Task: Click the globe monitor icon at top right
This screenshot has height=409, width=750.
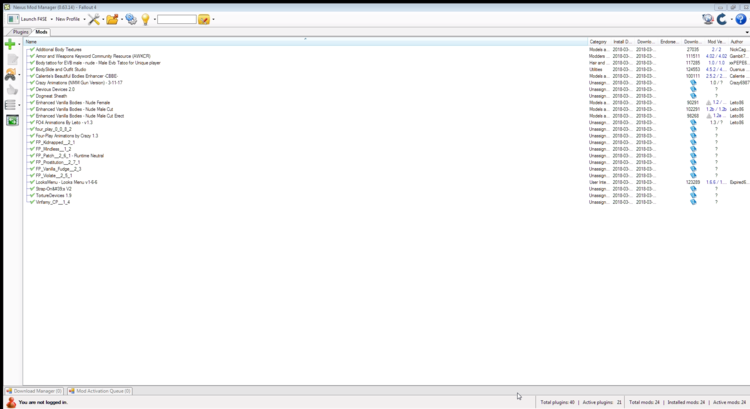Action: pos(708,19)
